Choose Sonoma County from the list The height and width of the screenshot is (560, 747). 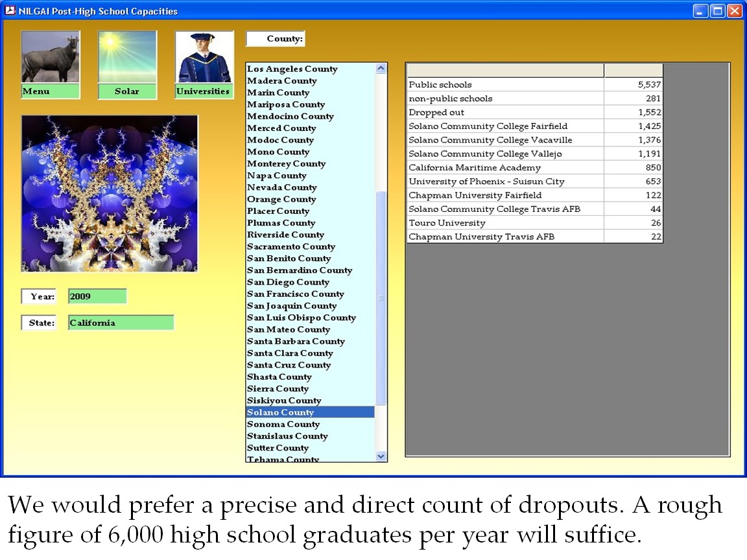coord(283,425)
